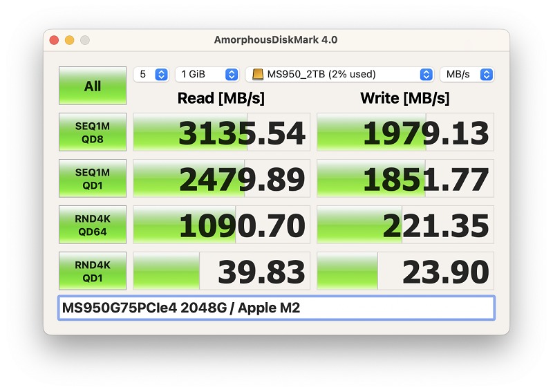This screenshot has height=392, width=553.
Task: Click the AmorphousDiskMark 4.0 window title
Action: pos(276,39)
